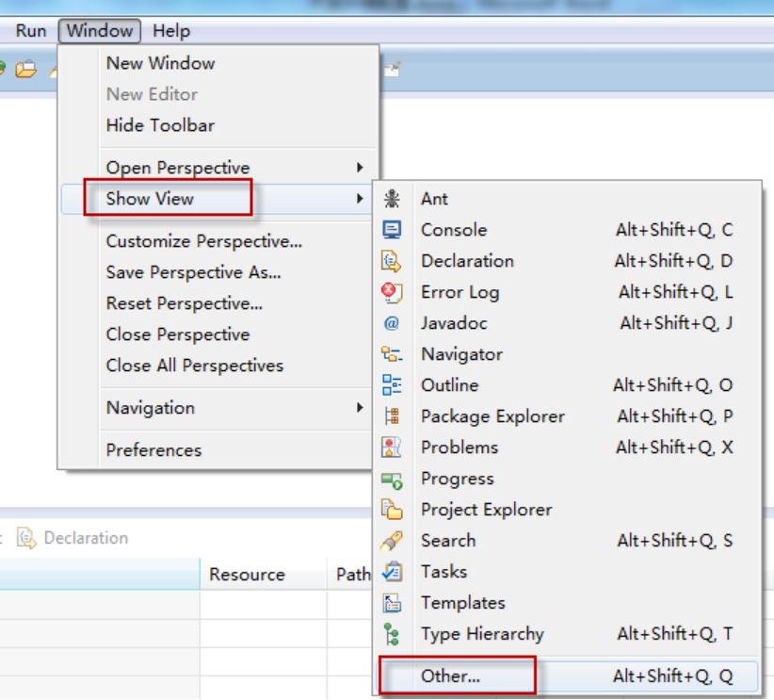Image resolution: width=774 pixels, height=700 pixels.
Task: Expand the Show View submenu arrow
Action: (x=360, y=199)
